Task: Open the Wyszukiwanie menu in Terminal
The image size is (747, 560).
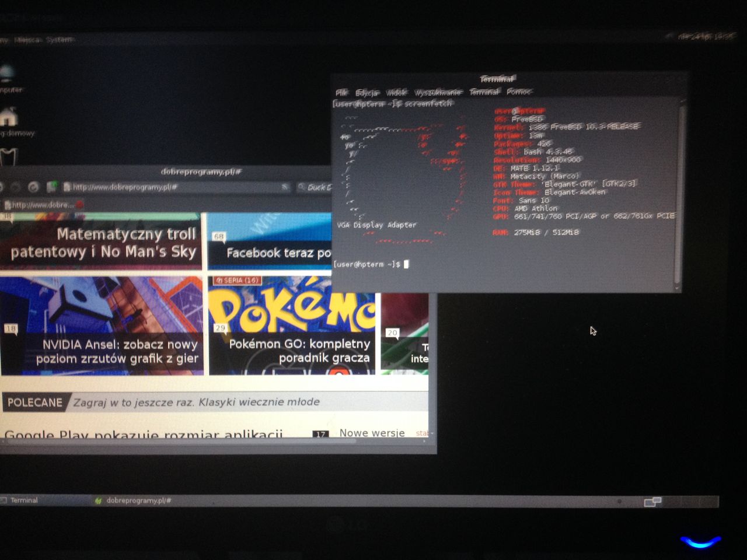Action: coord(438,92)
